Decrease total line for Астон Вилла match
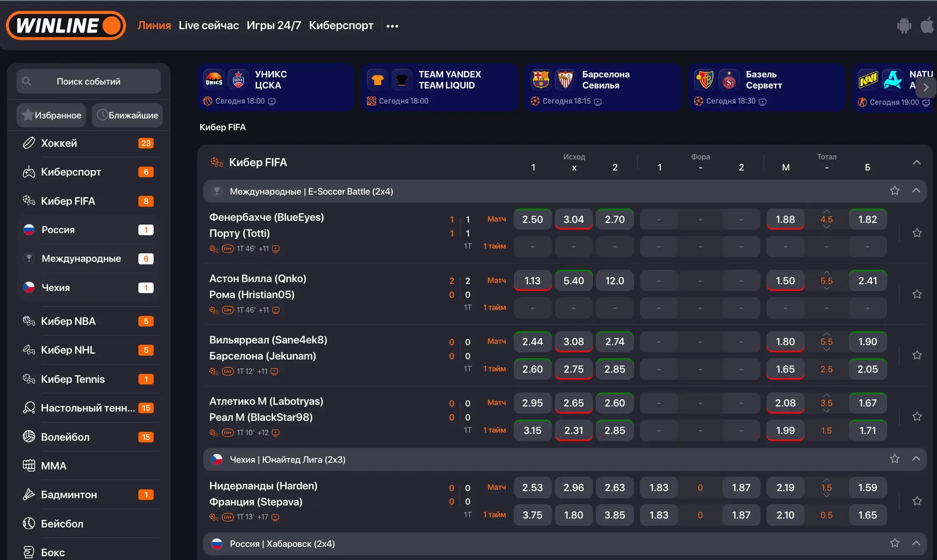Screen dimensions: 937x560 827,288
